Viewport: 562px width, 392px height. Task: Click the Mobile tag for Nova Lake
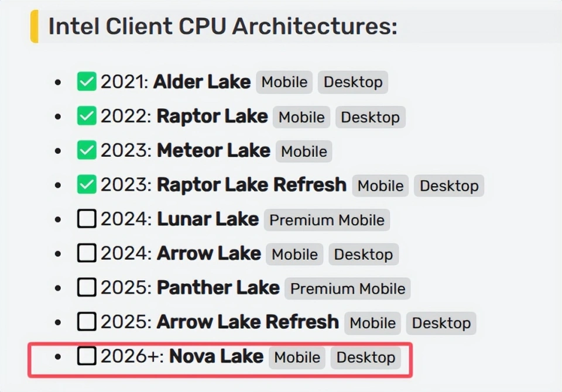[x=297, y=357]
